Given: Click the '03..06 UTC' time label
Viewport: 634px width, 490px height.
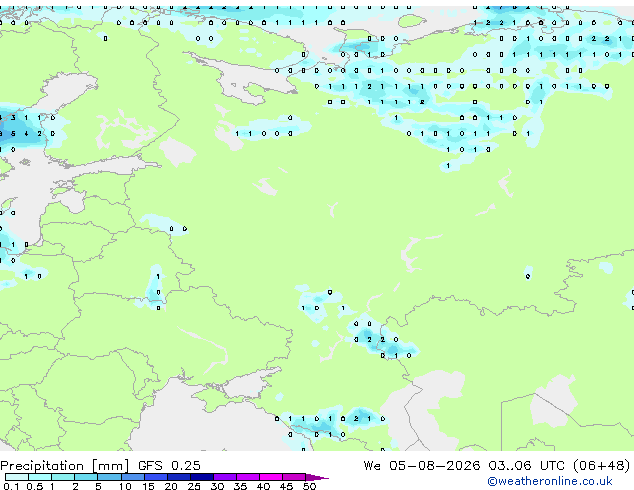Looking at the screenshot, I should (x=526, y=466).
